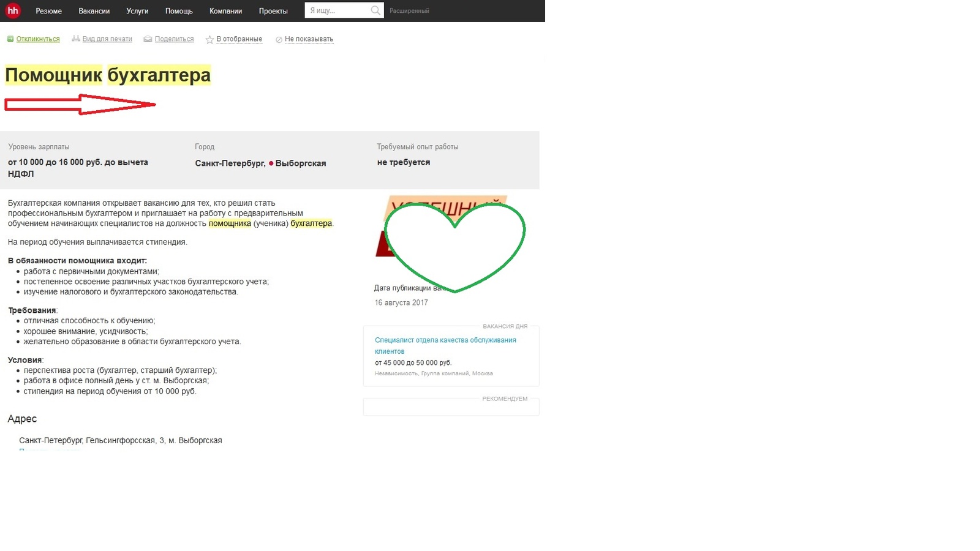
Task: Click the company logo image
Action: [441, 226]
